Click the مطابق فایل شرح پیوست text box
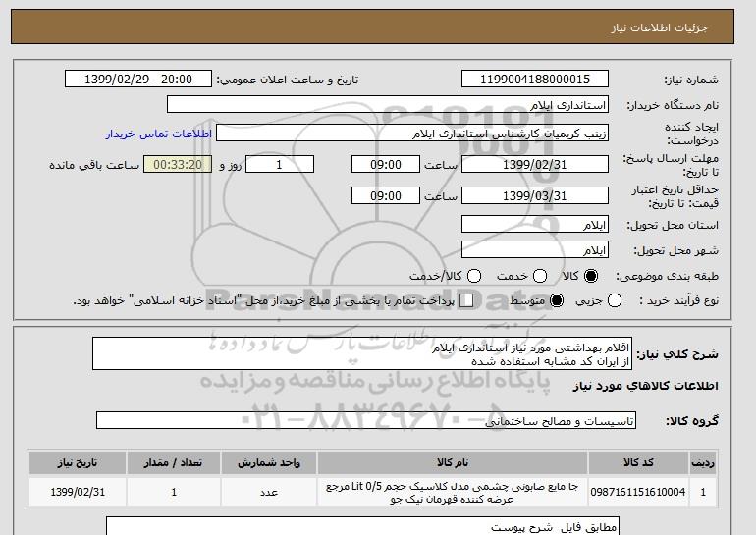756x535 pixels. tap(362, 526)
